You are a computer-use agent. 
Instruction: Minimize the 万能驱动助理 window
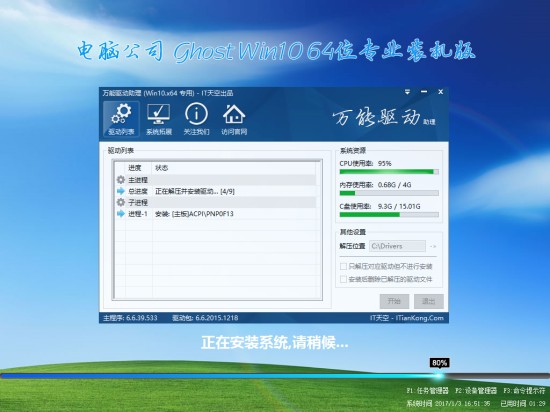coord(424,92)
